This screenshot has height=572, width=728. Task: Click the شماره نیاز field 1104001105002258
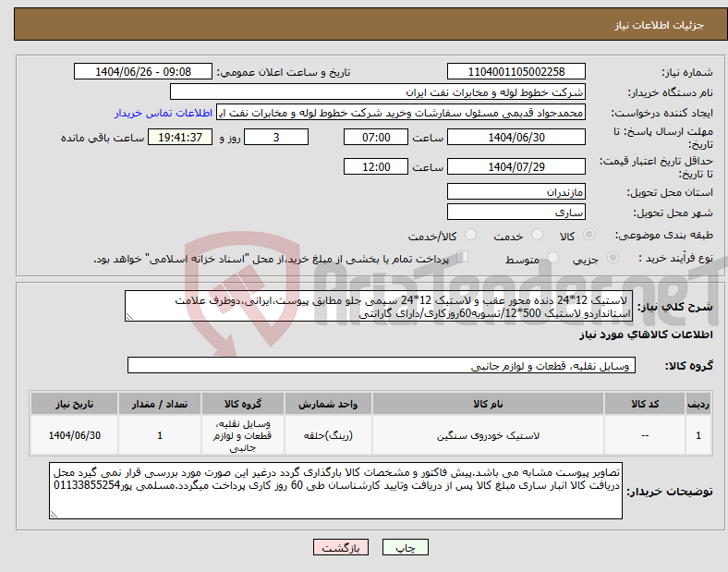coord(516,72)
